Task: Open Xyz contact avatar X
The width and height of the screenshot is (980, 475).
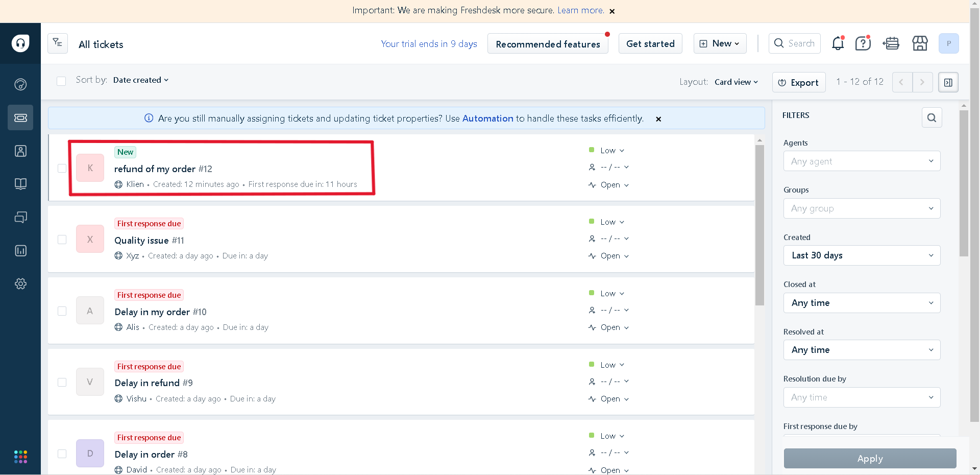Action: [x=90, y=239]
